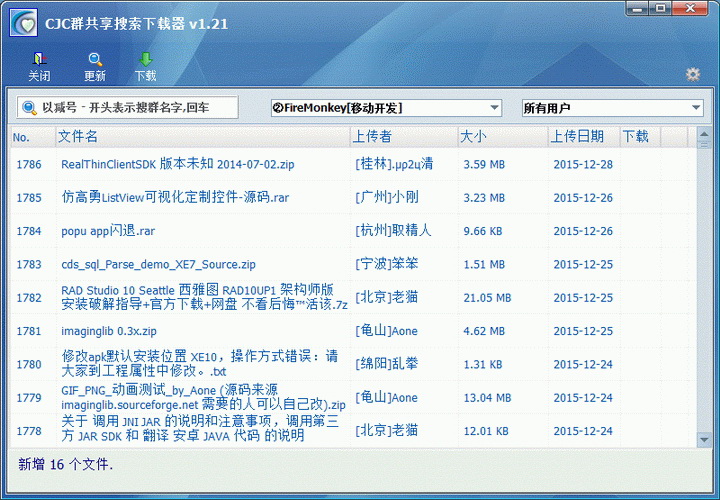Screen dimensions: 720x500
Task: Select file 仿高勇ListView可视化定制控件-源码.rar
Action: click(175, 197)
